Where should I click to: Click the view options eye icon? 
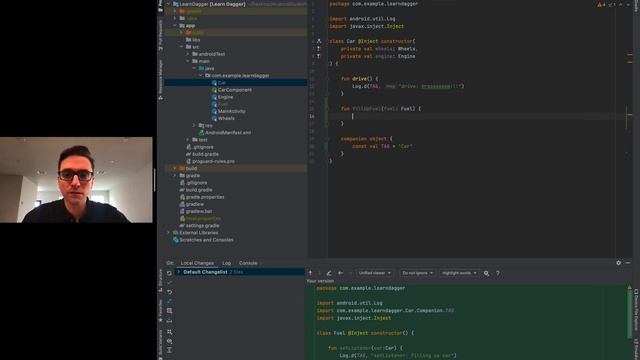169,341
